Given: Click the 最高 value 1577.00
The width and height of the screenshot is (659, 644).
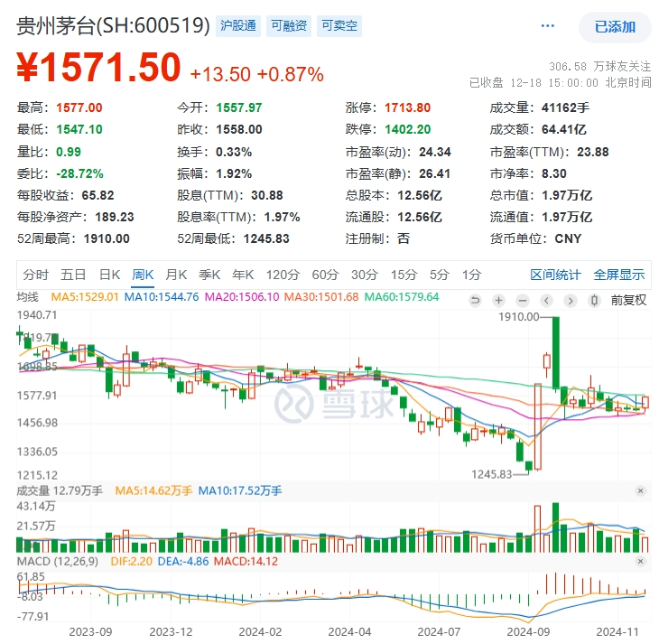Looking at the screenshot, I should 79,107.
